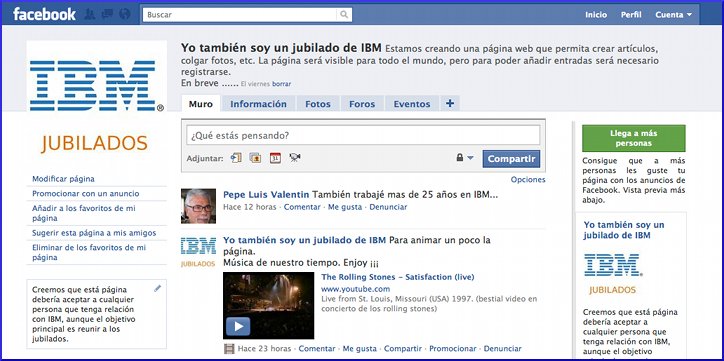Open Pepe Luis Valentin's profile photo
The image size is (724, 361).
tap(198, 206)
